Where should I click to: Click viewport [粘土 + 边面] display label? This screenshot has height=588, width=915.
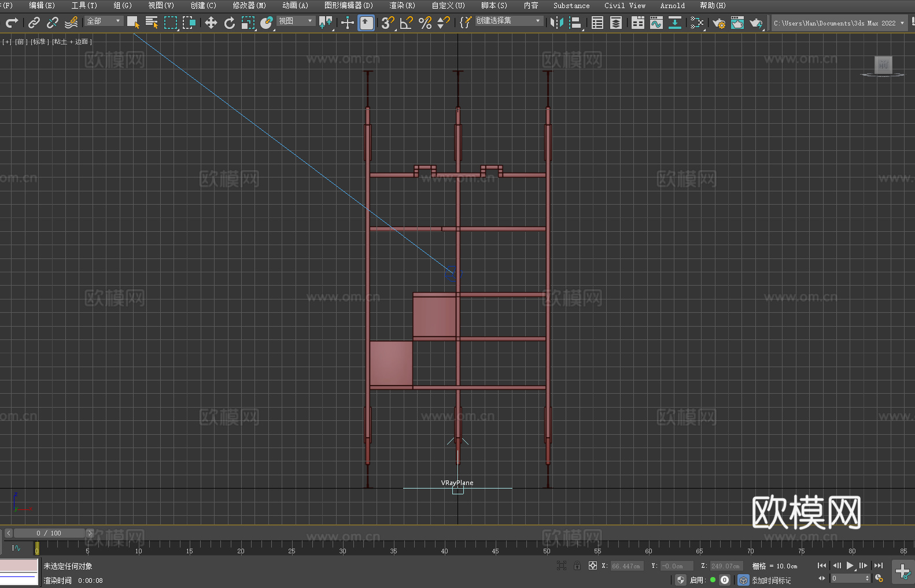point(72,42)
